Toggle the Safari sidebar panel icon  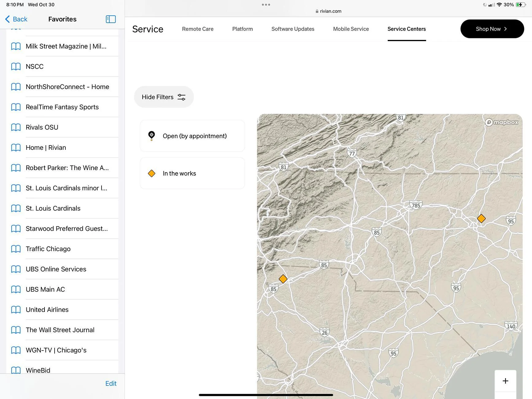coord(111,19)
